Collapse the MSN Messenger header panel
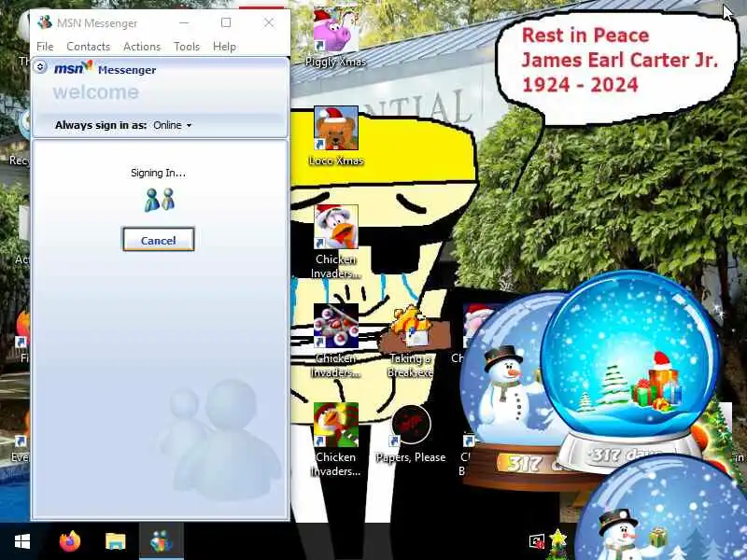 40,67
